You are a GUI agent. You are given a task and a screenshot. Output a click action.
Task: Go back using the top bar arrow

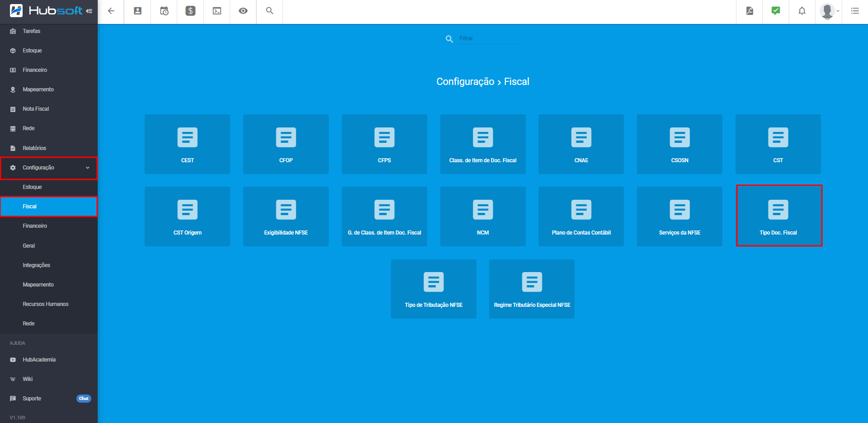(111, 11)
